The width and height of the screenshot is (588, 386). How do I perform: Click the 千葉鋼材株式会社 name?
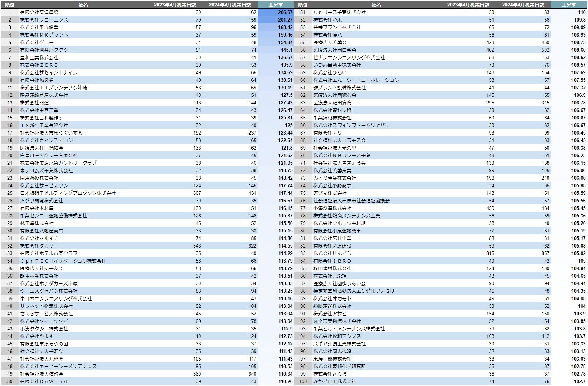(332, 118)
